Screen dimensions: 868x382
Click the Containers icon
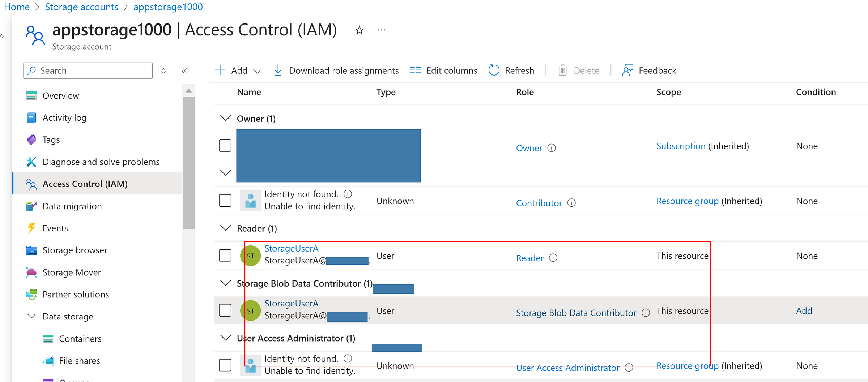(x=48, y=339)
